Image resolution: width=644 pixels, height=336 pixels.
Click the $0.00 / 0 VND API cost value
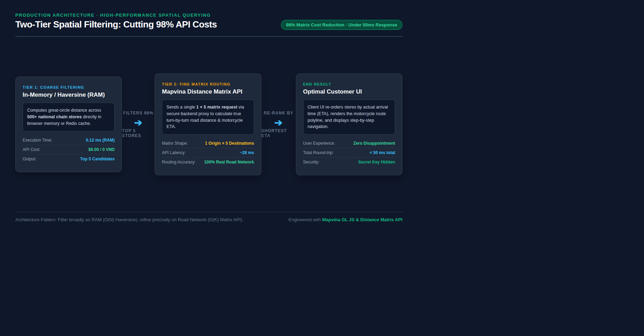pyautogui.click(x=101, y=150)
